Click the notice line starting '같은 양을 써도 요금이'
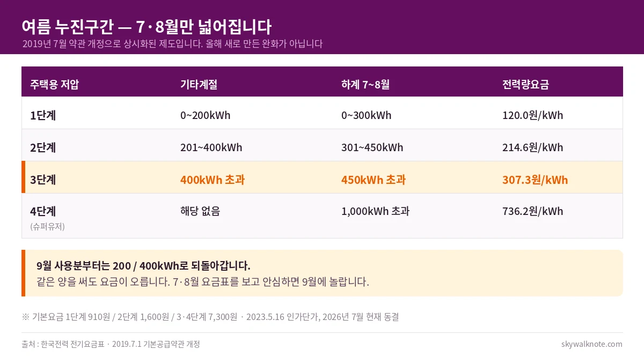Viewport: 644px width, 357px height. point(203,281)
